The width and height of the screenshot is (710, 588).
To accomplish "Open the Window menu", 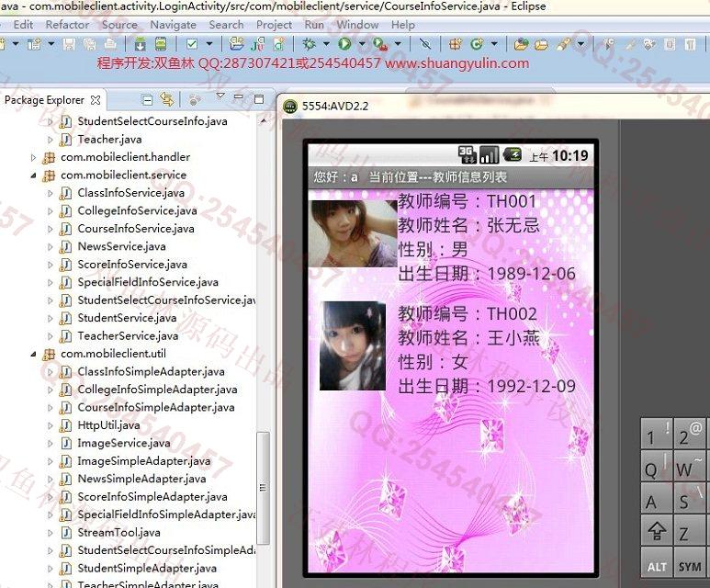I will click(357, 25).
